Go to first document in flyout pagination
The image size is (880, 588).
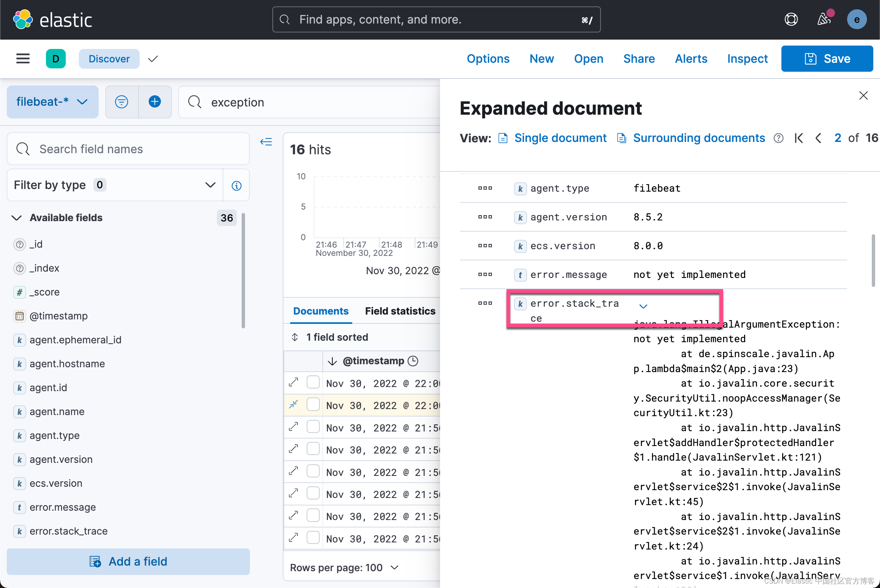[799, 138]
